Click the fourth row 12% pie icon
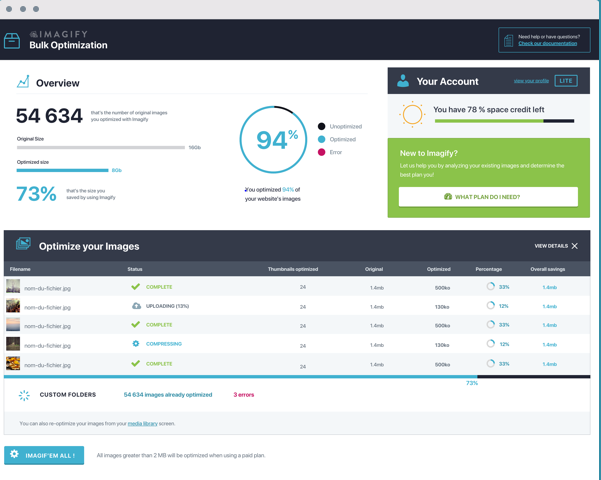The image size is (601, 480). pos(491,344)
